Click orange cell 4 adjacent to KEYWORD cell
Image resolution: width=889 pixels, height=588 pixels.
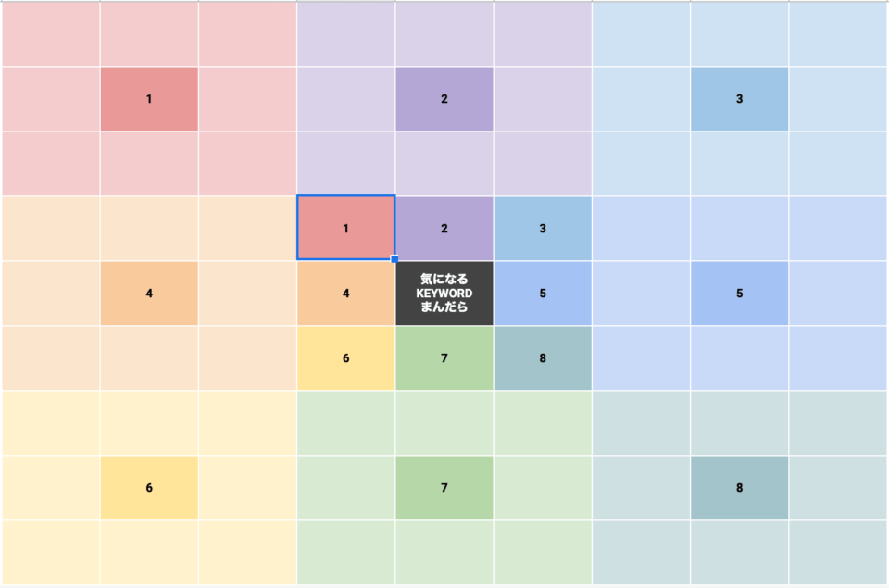point(345,294)
